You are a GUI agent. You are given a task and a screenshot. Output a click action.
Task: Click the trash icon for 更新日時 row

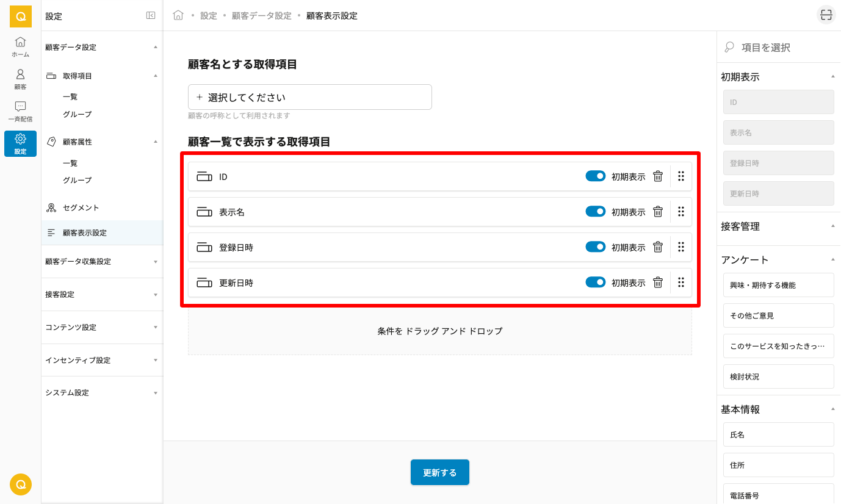(658, 283)
